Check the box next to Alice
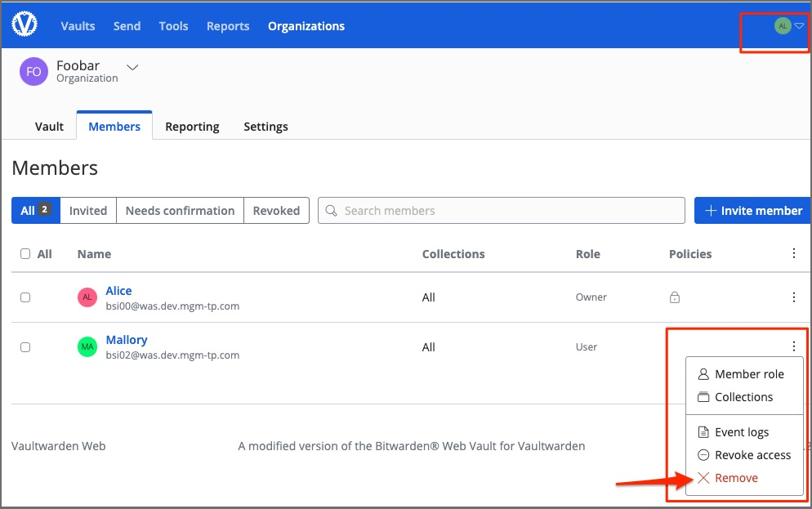This screenshot has width=812, height=509. (25, 297)
